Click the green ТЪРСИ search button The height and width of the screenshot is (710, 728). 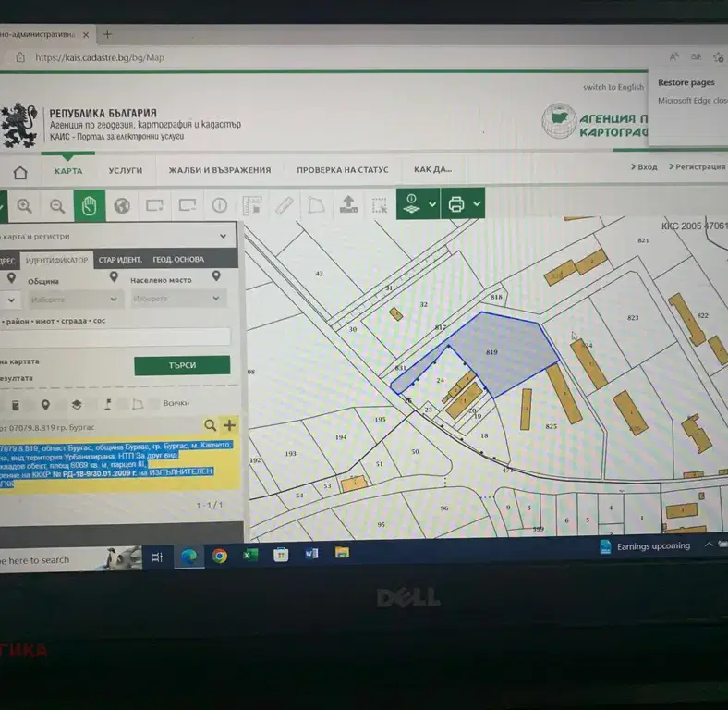182,365
